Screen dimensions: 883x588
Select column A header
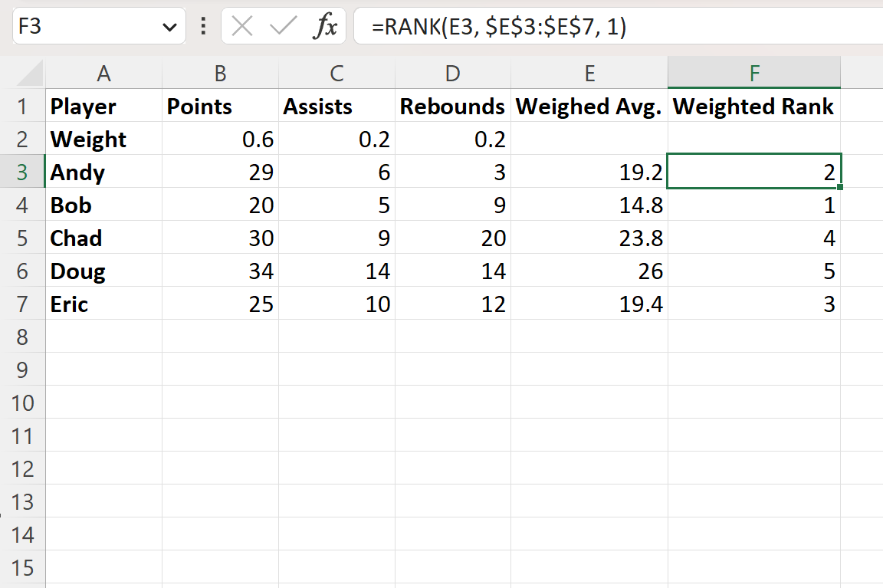(104, 73)
